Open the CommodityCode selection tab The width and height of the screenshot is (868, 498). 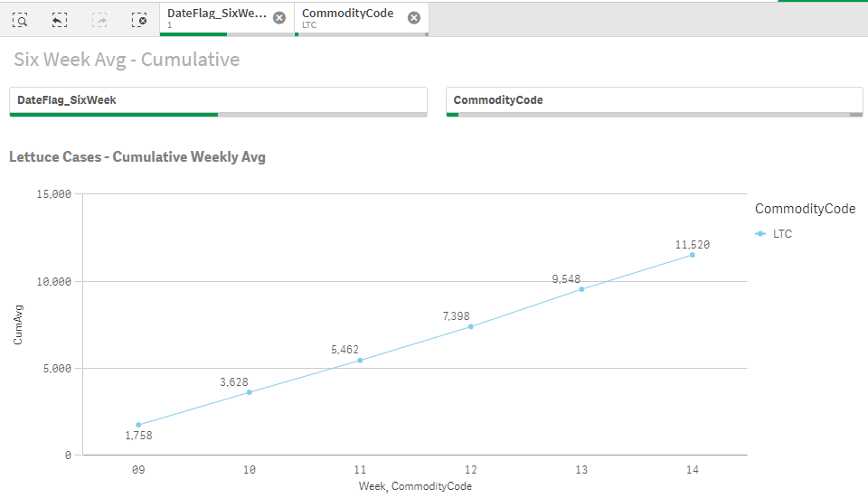tap(348, 18)
